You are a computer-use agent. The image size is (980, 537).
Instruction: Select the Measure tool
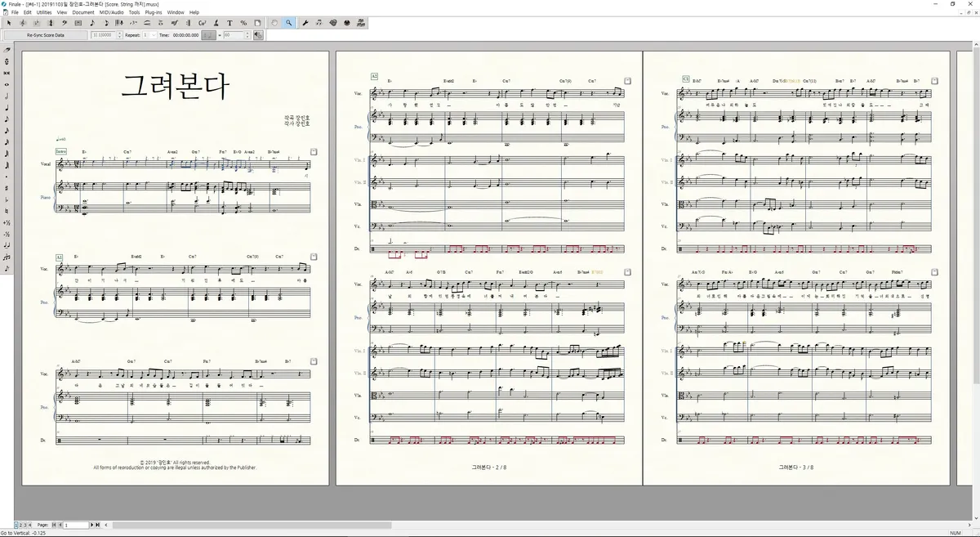coord(78,23)
